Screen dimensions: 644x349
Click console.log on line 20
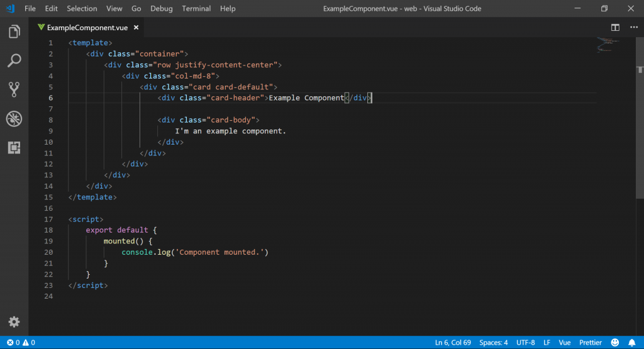(146, 252)
